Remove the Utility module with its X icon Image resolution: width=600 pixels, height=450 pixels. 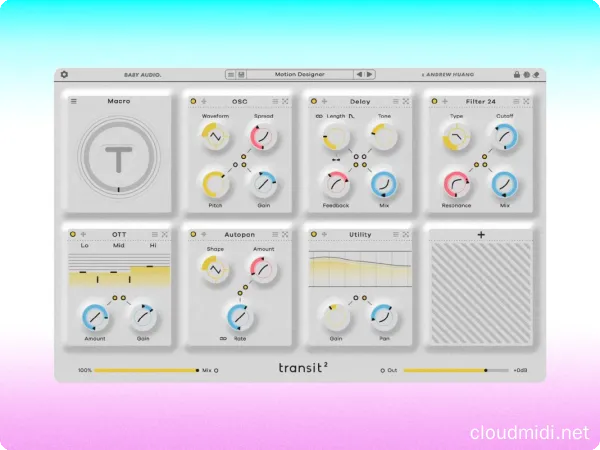406,234
